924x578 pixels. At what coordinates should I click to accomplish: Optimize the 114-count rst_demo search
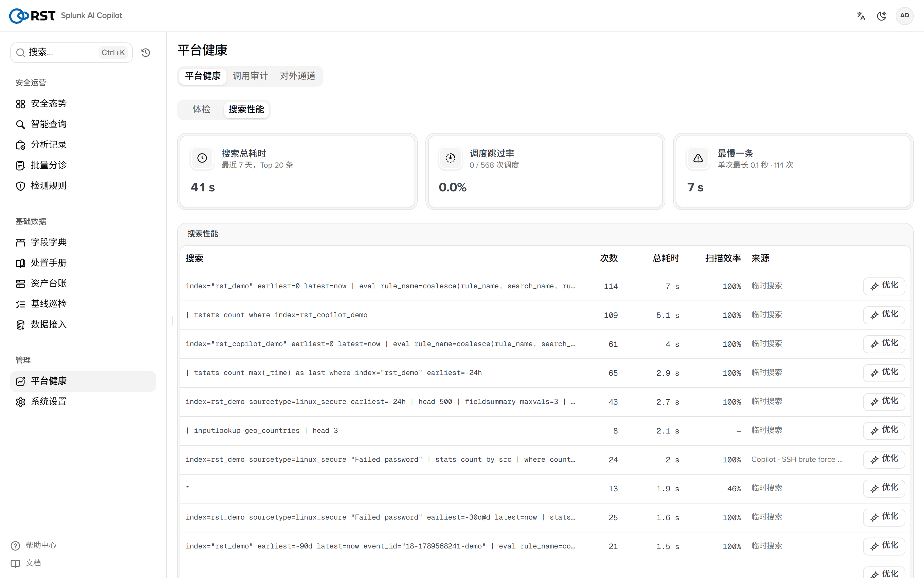[884, 286]
